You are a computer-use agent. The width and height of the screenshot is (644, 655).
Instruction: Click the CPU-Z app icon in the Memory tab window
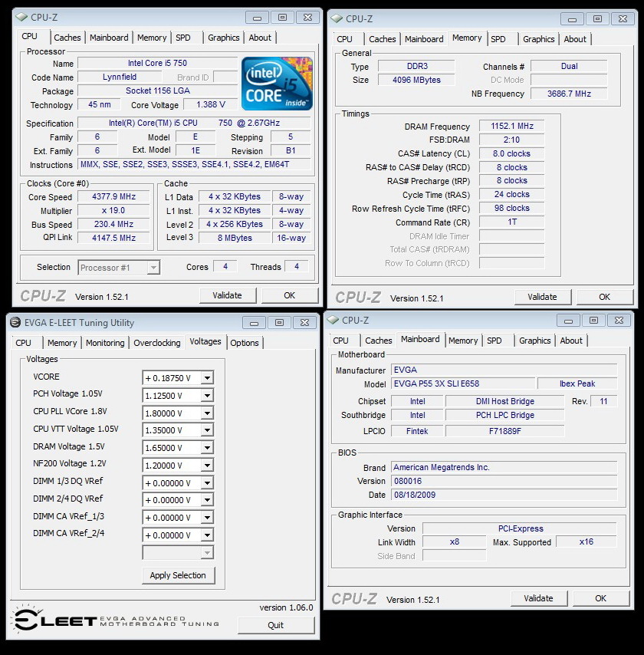point(337,19)
